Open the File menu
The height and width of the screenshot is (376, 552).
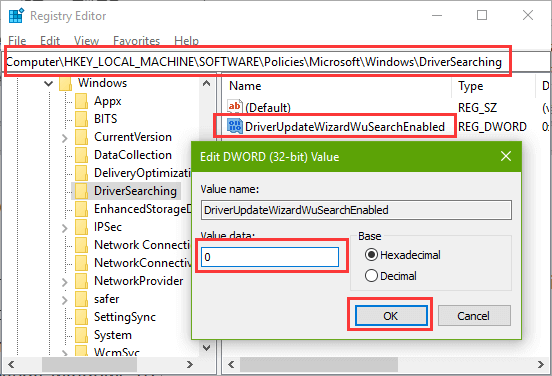coord(17,41)
